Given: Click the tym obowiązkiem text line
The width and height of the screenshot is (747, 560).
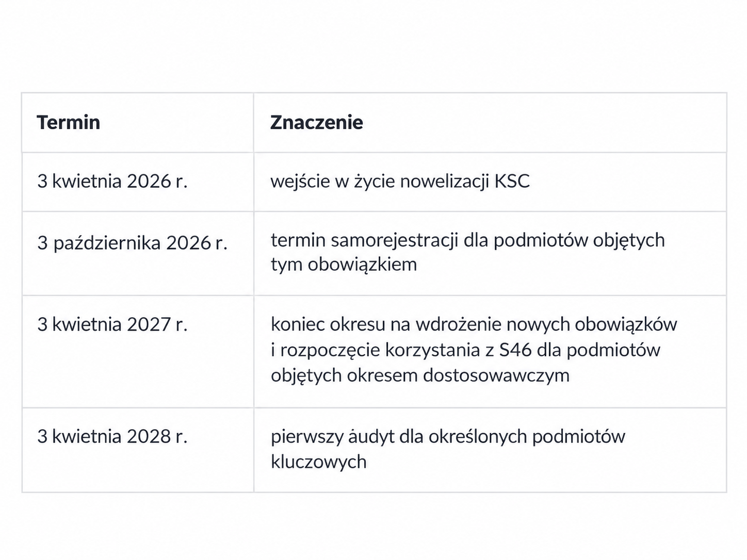Looking at the screenshot, I should pos(344,265).
